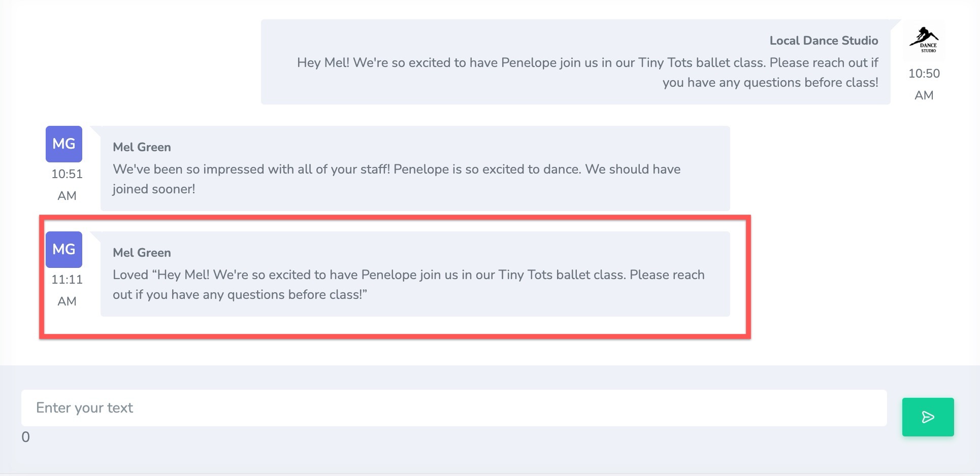Click Mel Green name in the 11:11 message
The width and height of the screenshot is (980, 476).
142,253
